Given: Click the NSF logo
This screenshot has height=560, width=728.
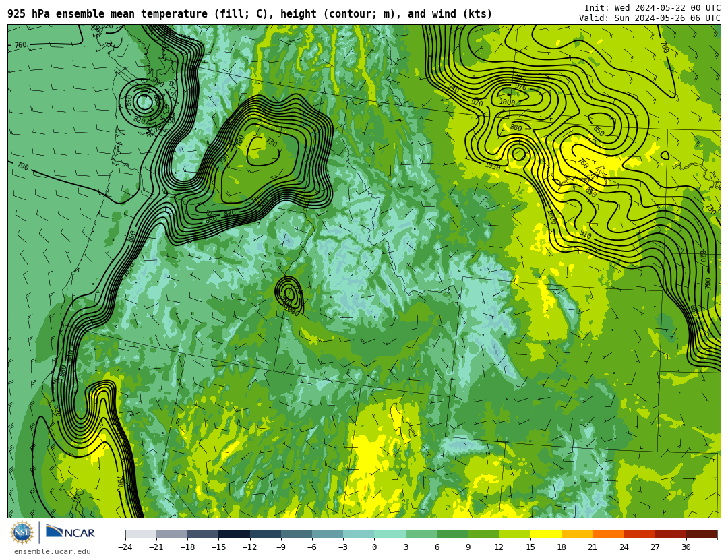Looking at the screenshot, I should 22,532.
